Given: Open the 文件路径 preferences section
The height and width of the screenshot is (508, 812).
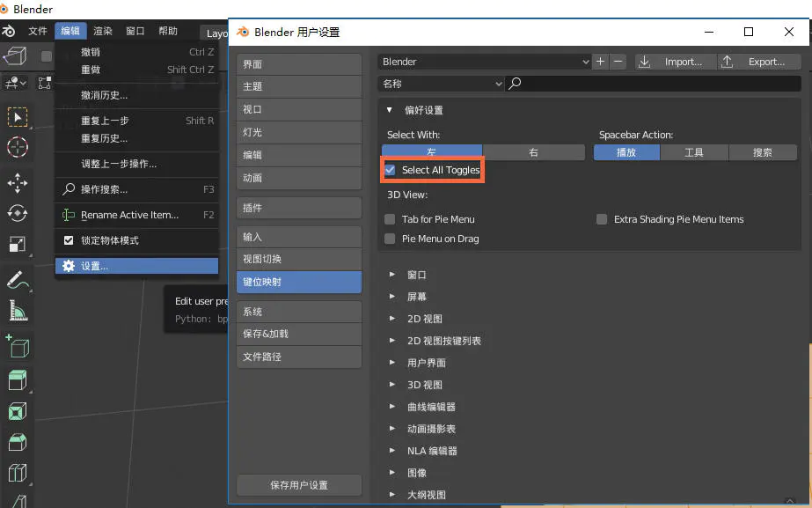Looking at the screenshot, I should (299, 357).
